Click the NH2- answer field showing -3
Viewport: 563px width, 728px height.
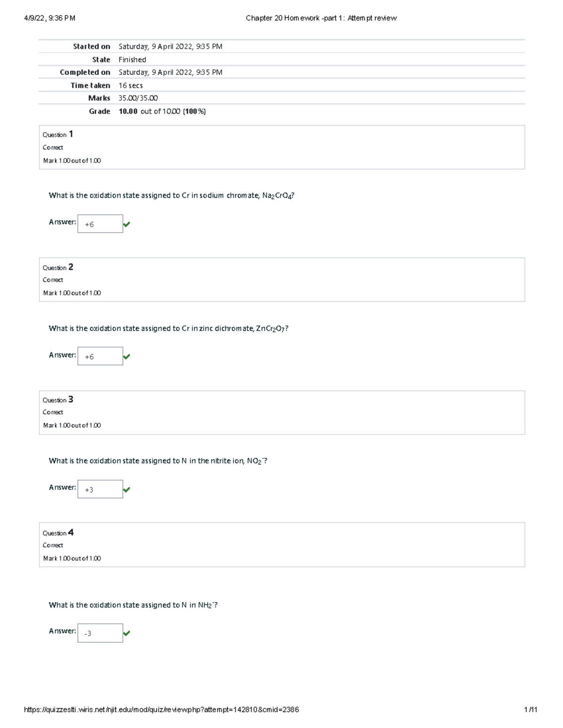click(100, 633)
